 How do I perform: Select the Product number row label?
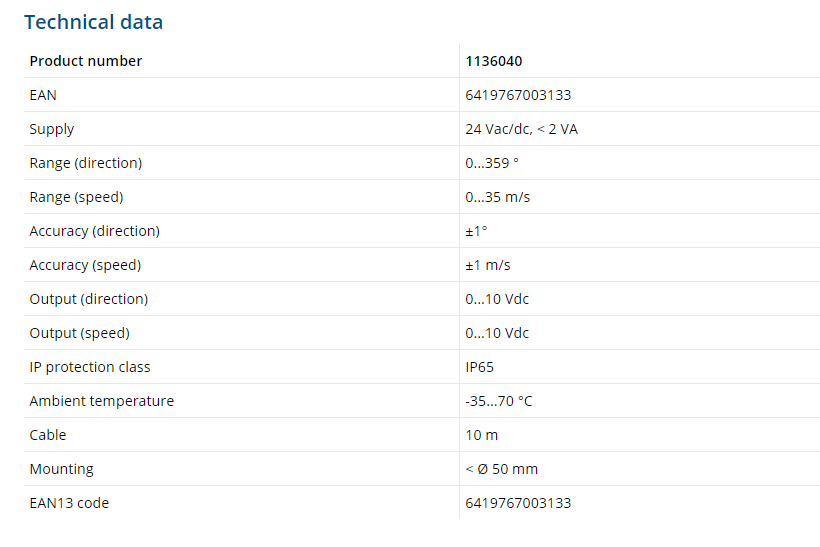[86, 61]
